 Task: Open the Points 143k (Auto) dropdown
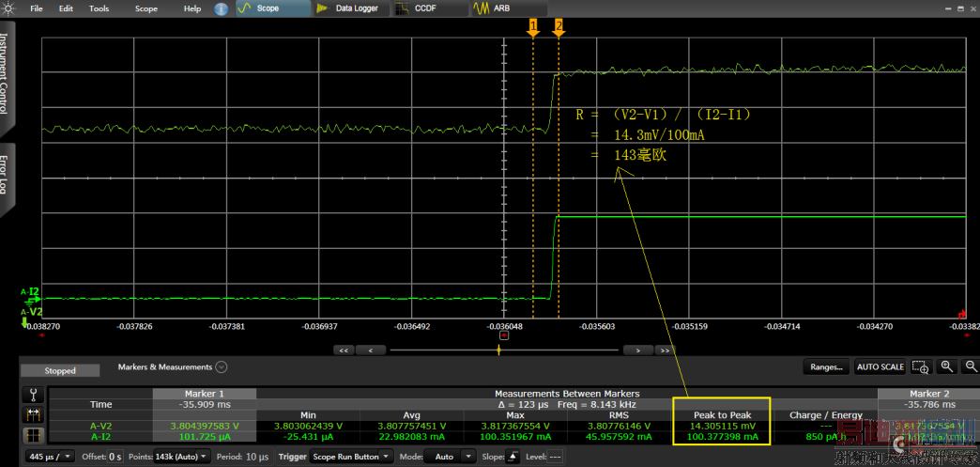[x=180, y=457]
